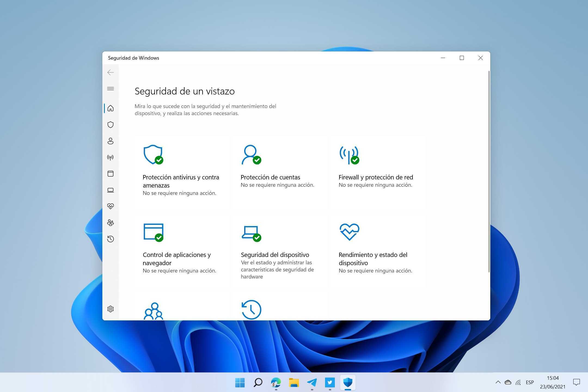Click the large firewall antenna icon
588x392 pixels.
(x=349, y=155)
